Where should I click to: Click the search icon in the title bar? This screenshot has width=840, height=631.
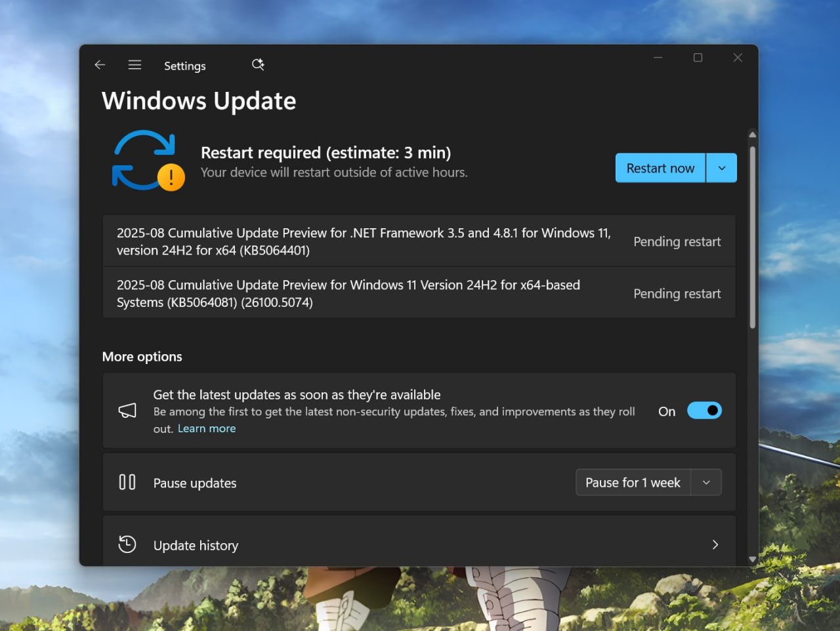[x=257, y=65]
